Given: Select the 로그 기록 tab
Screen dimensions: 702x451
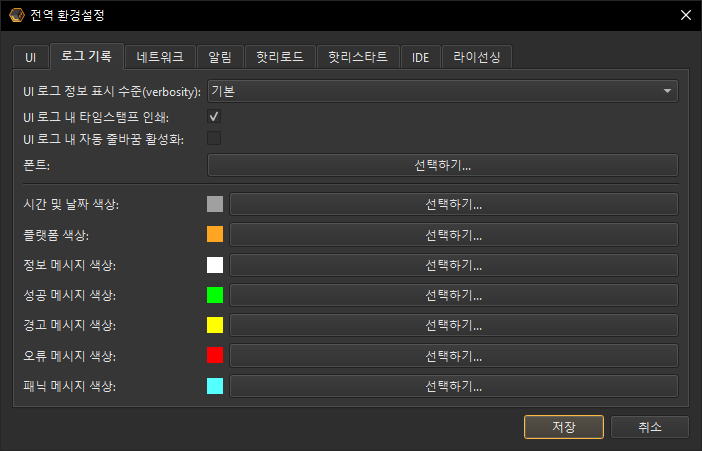Looking at the screenshot, I should (86, 56).
